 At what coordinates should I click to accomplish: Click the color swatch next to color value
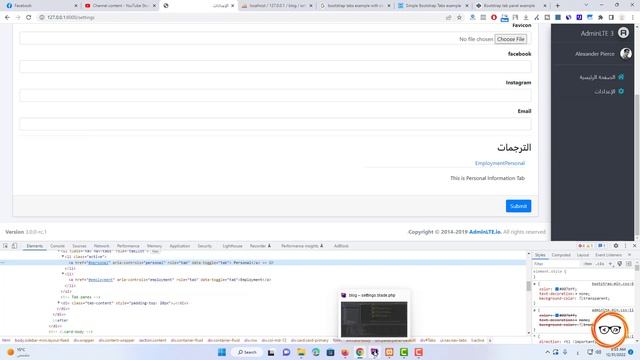click(557, 289)
